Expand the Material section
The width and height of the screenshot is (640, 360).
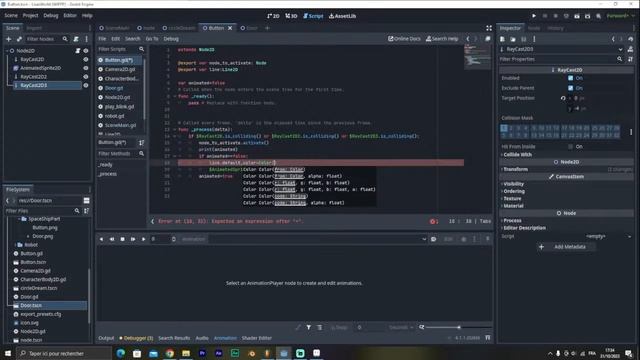coord(513,206)
